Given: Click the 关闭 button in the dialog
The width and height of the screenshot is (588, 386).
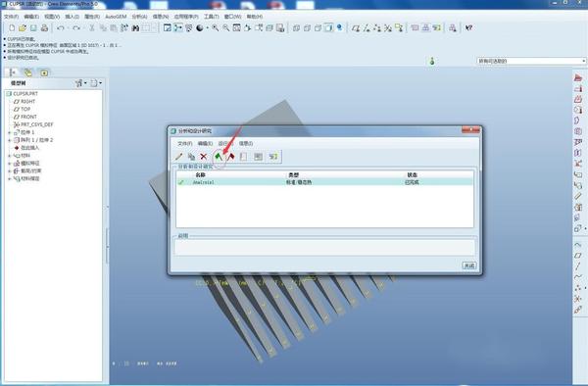Looking at the screenshot, I should tap(469, 265).
